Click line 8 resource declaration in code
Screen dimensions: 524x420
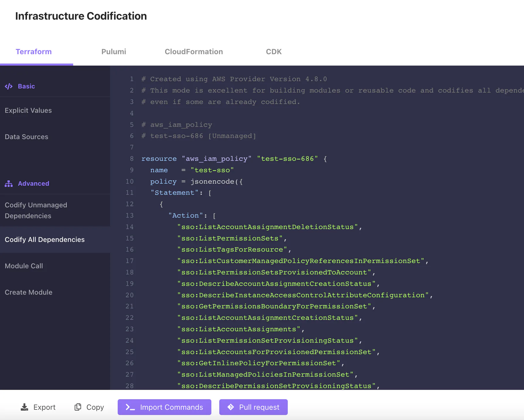point(234,159)
